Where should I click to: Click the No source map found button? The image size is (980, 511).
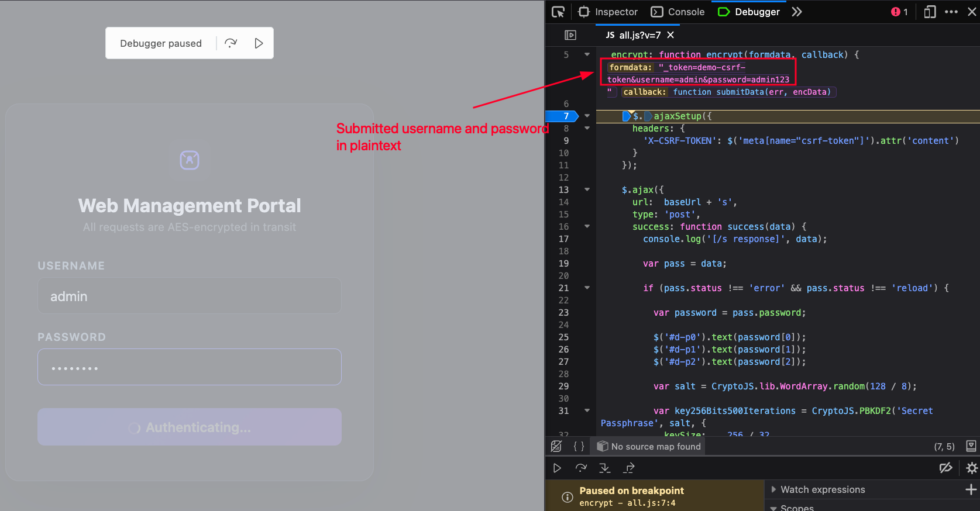[649, 446]
